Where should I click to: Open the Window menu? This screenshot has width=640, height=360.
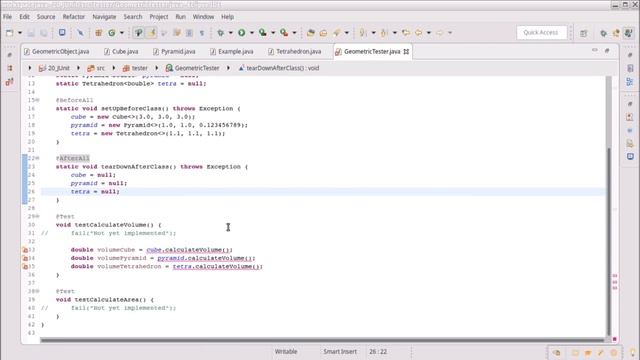(x=203, y=17)
